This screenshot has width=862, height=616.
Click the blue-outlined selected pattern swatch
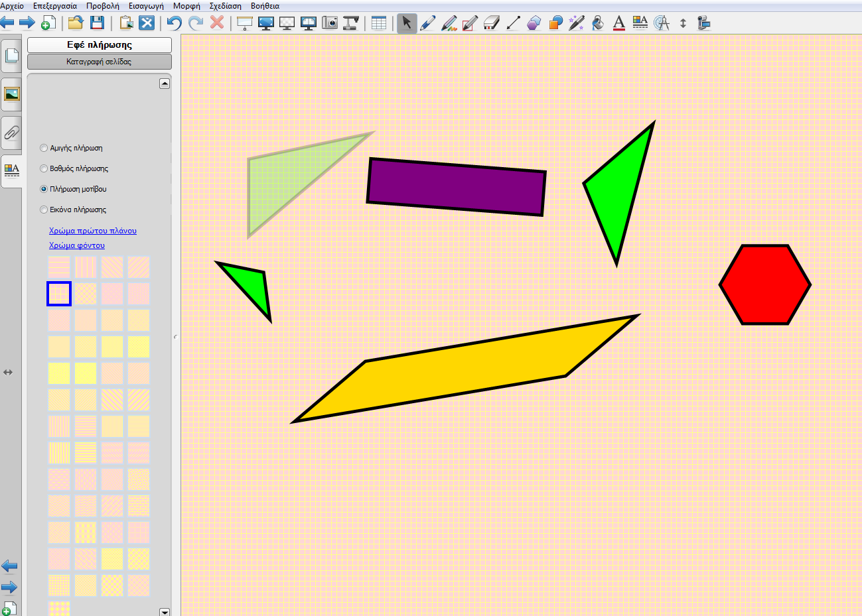pyautogui.click(x=59, y=294)
